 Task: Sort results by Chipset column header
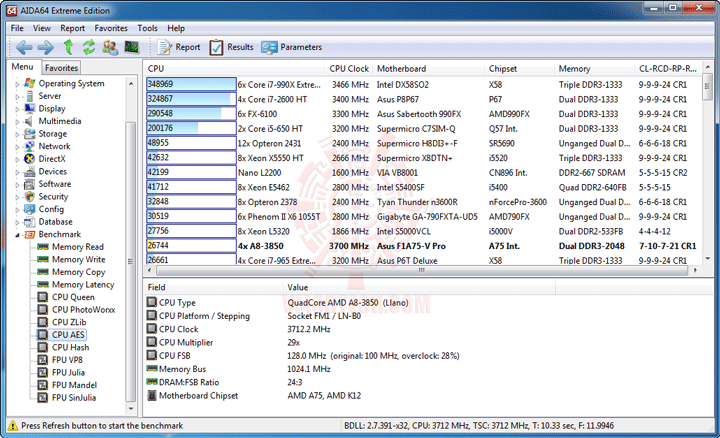coord(519,68)
